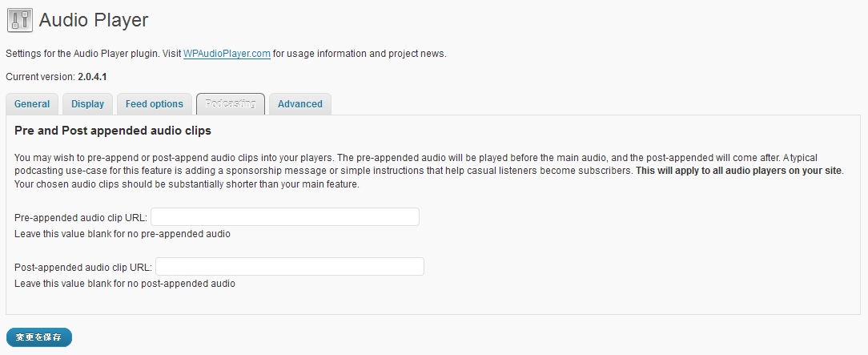Viewport: 868px width, 355px height.
Task: Open the Display tab
Action: click(x=87, y=104)
